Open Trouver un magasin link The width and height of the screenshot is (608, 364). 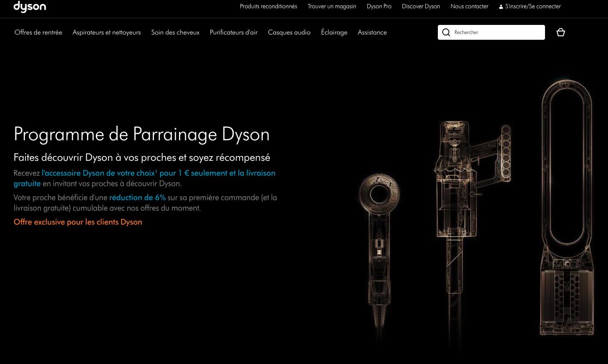tap(332, 7)
